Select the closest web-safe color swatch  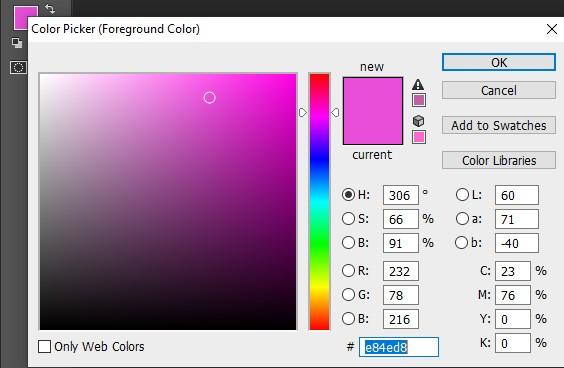419,137
